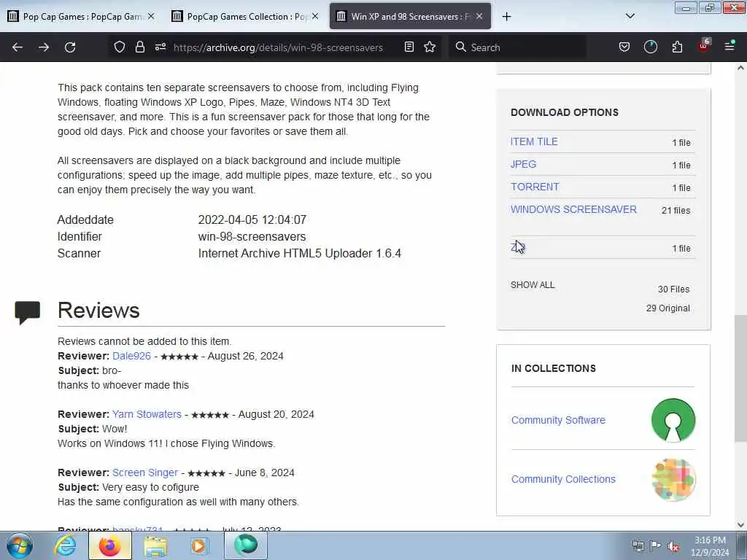Open tracking protection shield icon
747x560 pixels.
(120, 47)
